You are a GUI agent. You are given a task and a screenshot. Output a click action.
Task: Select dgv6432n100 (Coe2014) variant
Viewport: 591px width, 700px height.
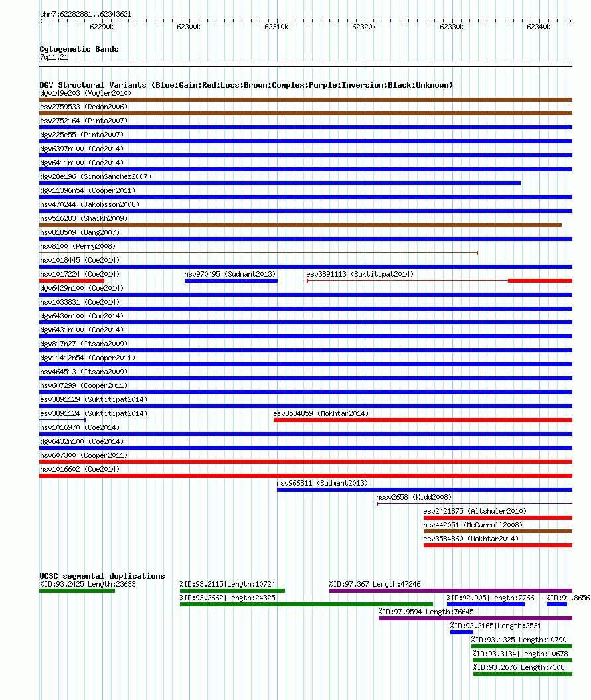tap(82, 441)
